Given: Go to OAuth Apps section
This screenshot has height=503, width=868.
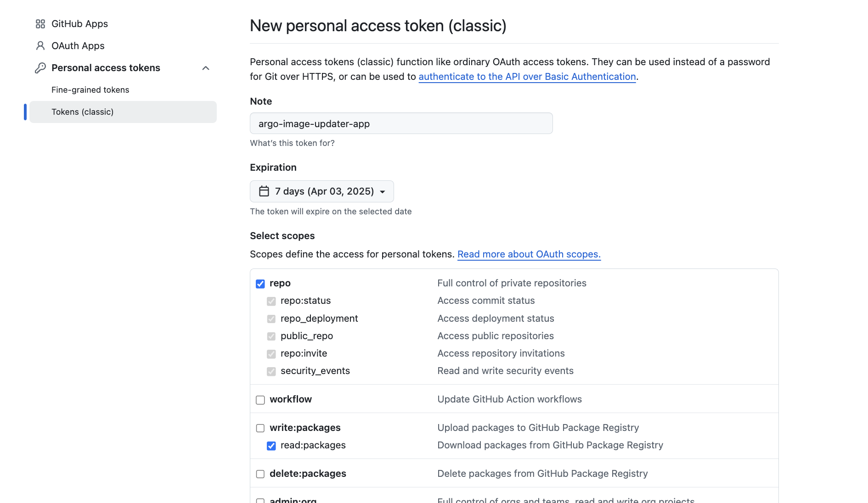Looking at the screenshot, I should pos(78,46).
